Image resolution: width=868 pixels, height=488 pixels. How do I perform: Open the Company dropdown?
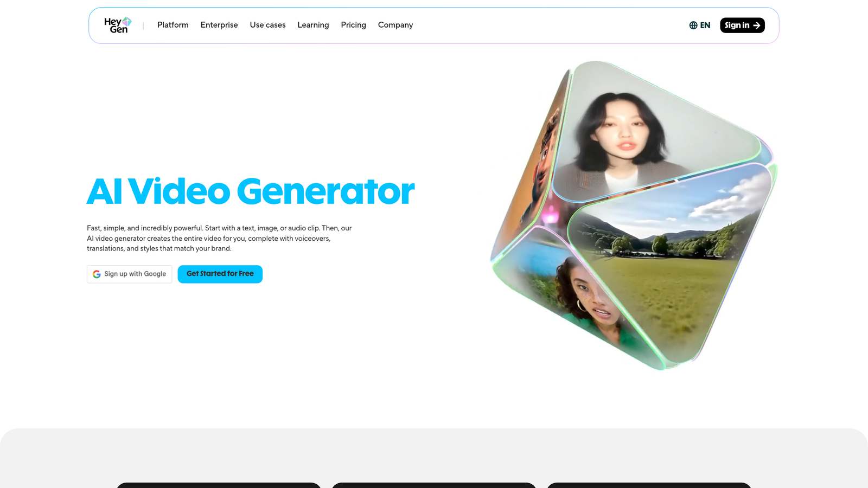point(395,25)
